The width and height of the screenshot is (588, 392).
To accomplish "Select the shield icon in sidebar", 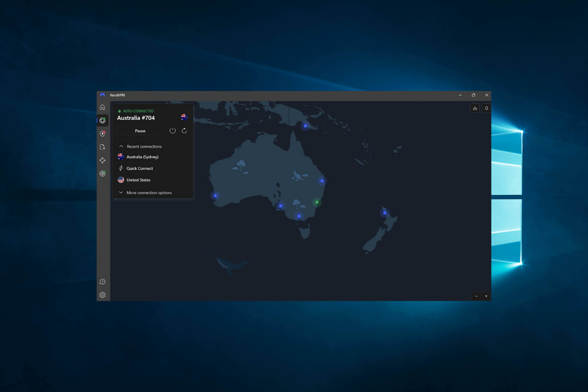I will 102,133.
